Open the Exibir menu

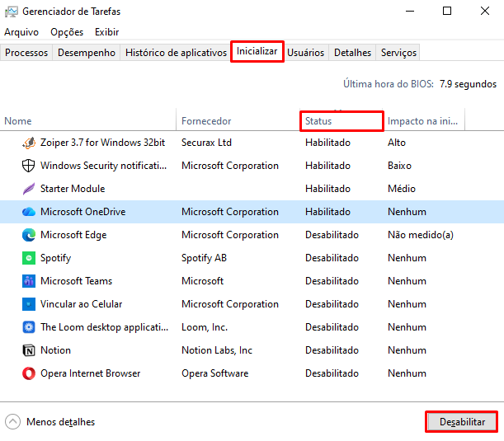point(106,32)
